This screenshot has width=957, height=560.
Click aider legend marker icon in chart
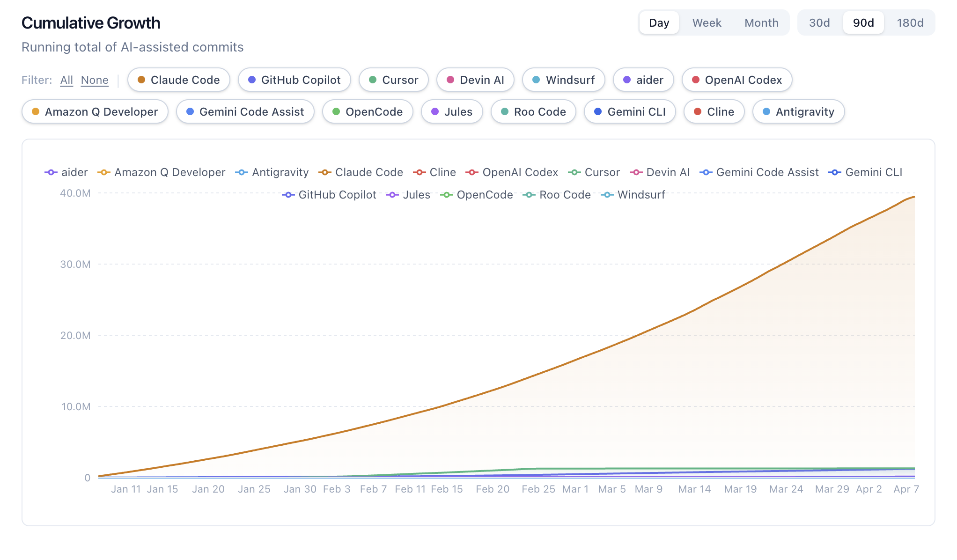coord(51,172)
